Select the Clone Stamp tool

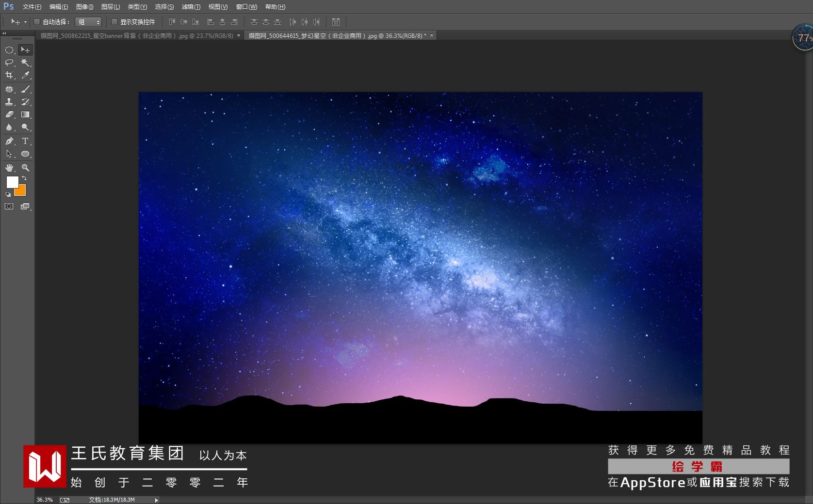pos(9,102)
